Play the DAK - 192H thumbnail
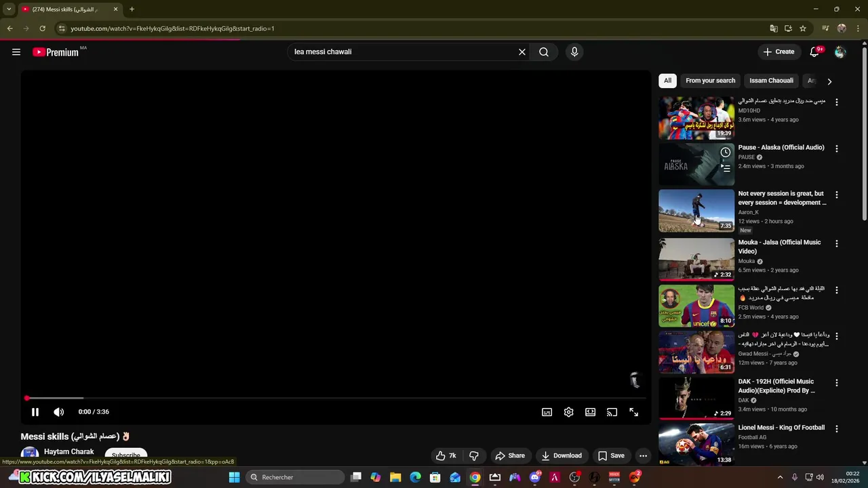This screenshot has height=488, width=868. click(696, 398)
